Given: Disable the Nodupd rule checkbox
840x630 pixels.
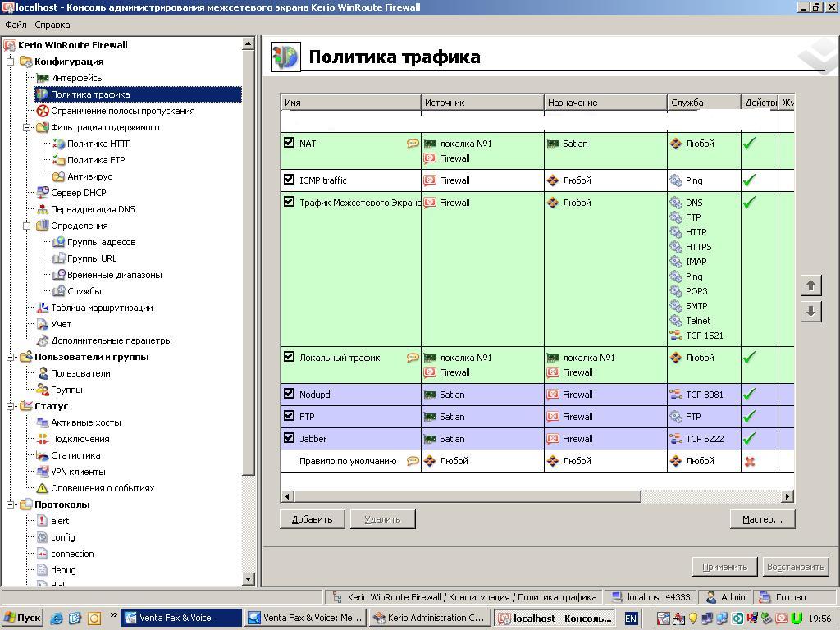Looking at the screenshot, I should point(290,393).
